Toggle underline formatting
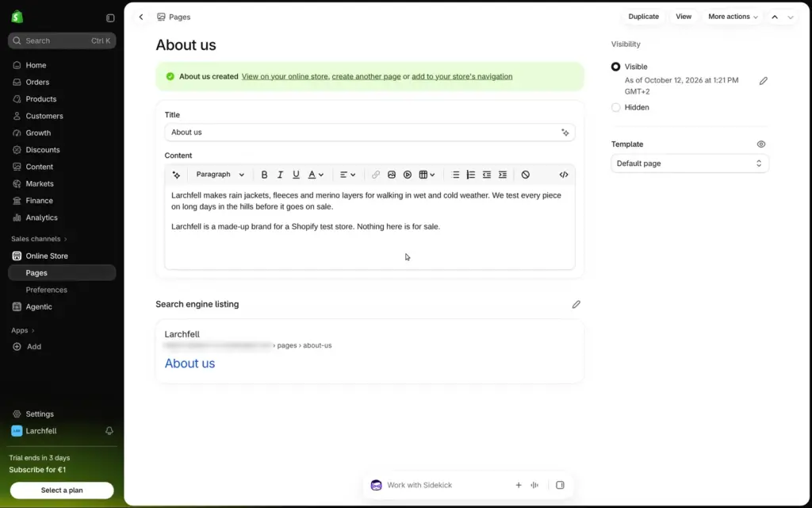This screenshot has width=812, height=508. click(296, 175)
